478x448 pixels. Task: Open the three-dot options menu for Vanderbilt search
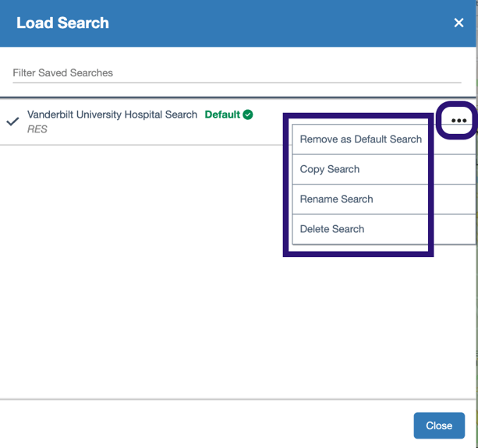click(459, 121)
